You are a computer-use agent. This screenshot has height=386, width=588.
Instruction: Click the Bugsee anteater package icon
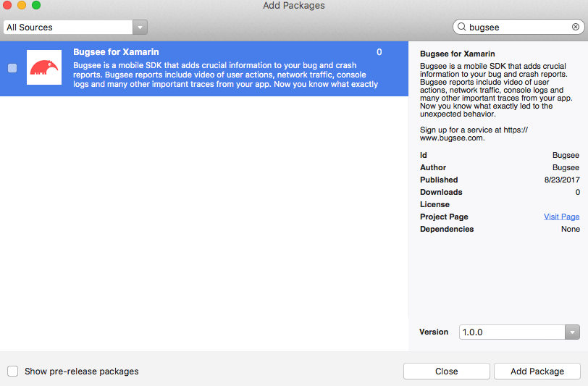[44, 67]
